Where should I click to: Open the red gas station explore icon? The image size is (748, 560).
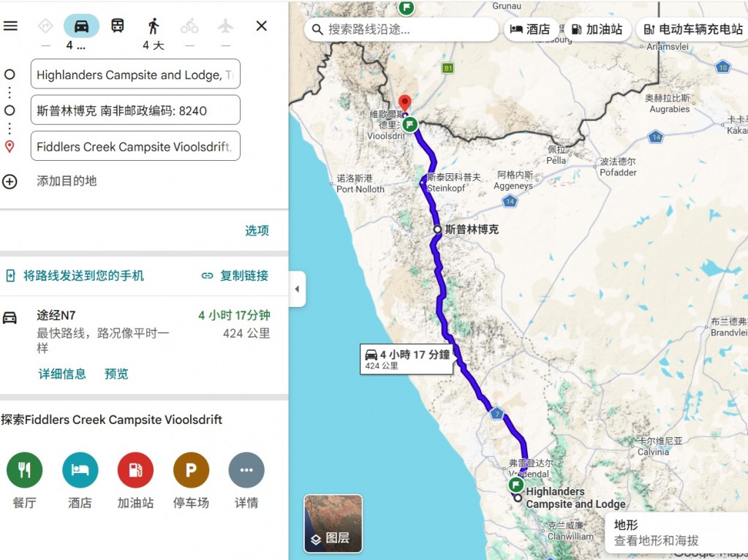pos(135,470)
